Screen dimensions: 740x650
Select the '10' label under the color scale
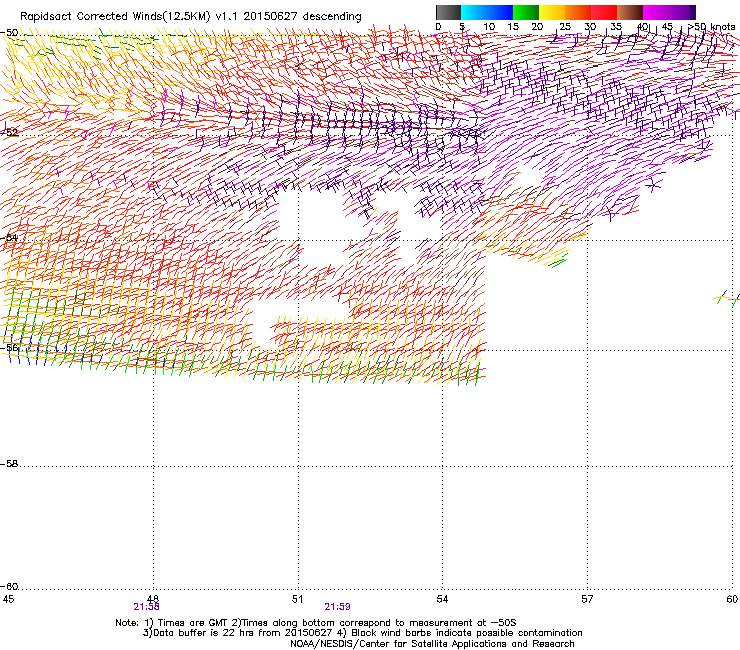(x=489, y=27)
